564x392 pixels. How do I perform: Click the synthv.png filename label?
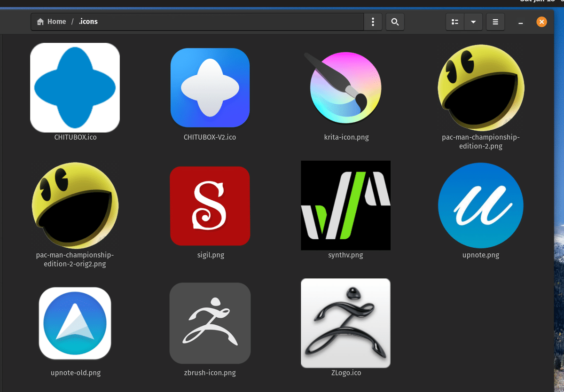345,255
